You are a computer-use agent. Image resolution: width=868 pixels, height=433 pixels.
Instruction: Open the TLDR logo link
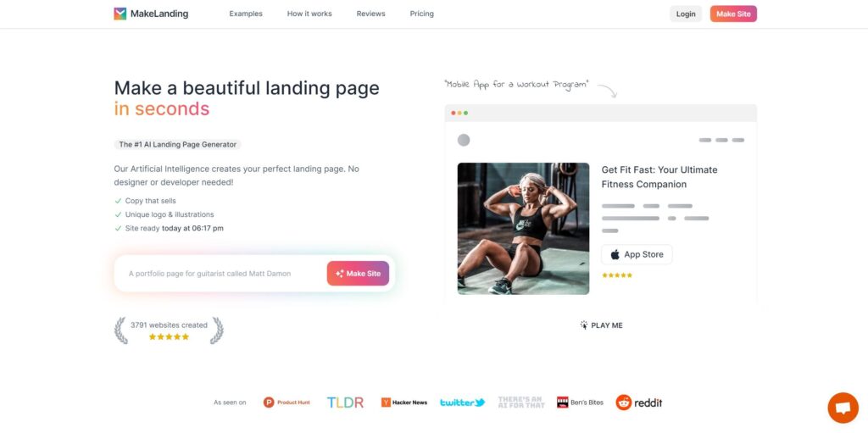(346, 402)
